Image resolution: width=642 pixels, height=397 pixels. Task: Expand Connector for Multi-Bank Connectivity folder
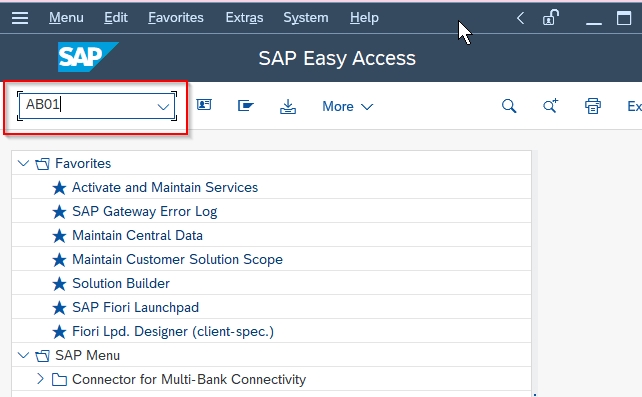pos(40,379)
